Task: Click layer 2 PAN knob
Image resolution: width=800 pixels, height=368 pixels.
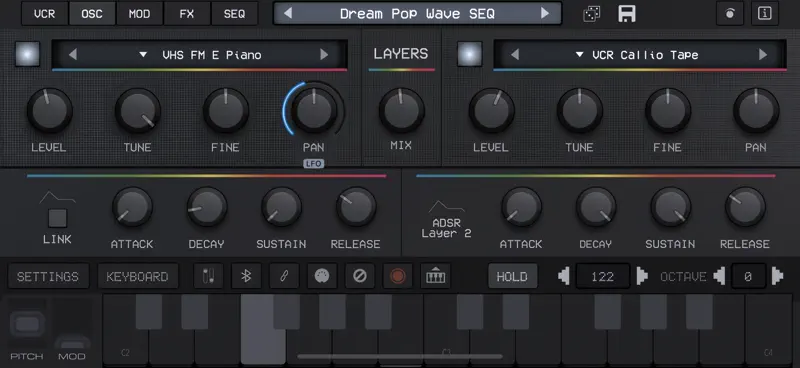Action: 756,110
